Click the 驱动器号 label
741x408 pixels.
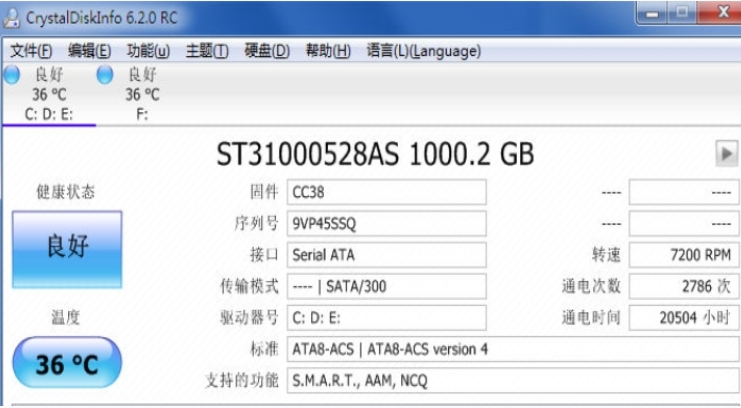(x=250, y=318)
